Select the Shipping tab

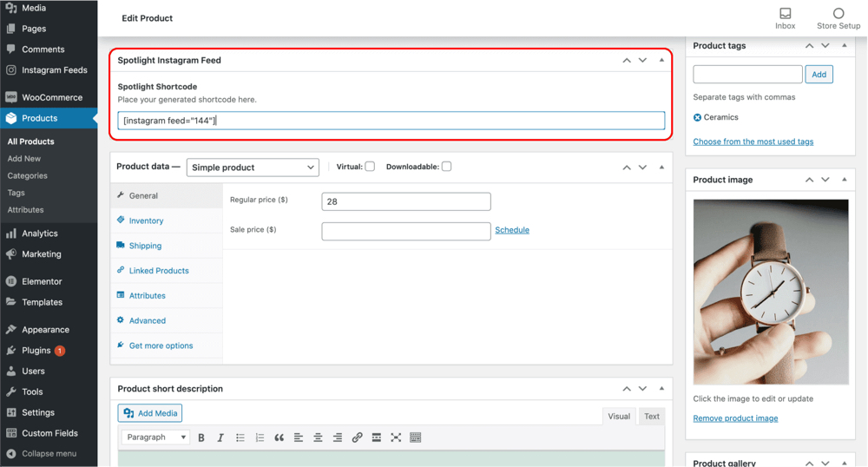[x=167, y=246]
